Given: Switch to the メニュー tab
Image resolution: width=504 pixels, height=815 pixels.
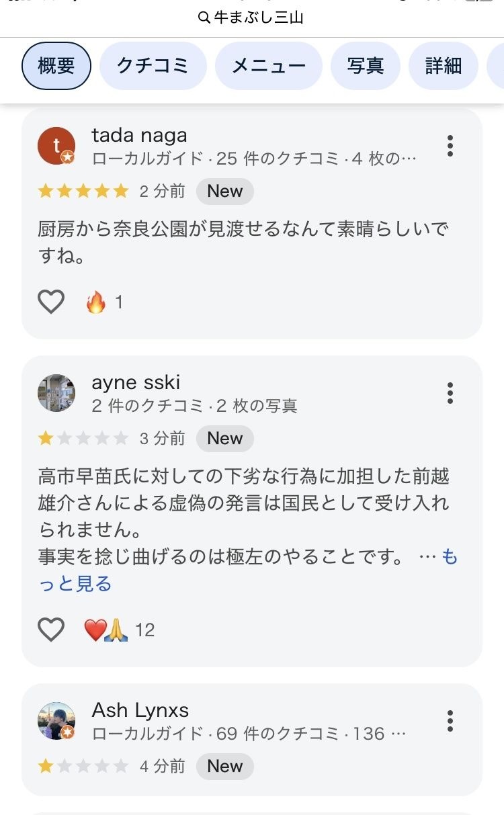Looking at the screenshot, I should click(x=269, y=66).
